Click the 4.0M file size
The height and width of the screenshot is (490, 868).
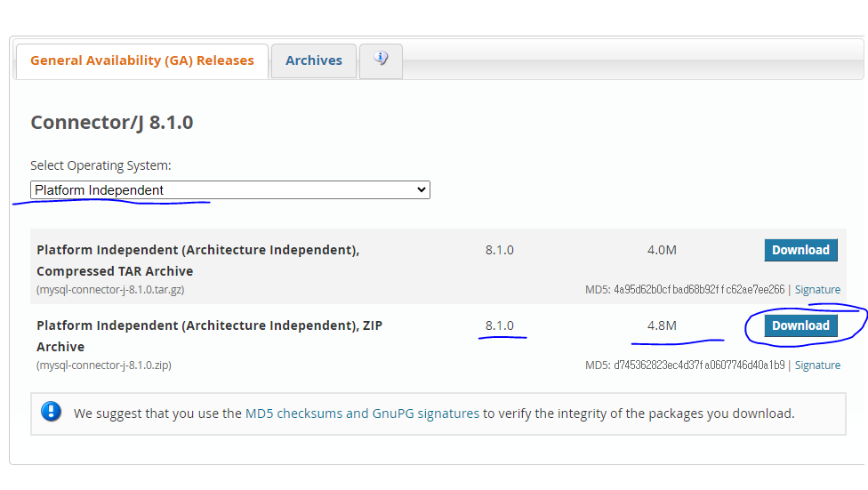click(x=662, y=250)
